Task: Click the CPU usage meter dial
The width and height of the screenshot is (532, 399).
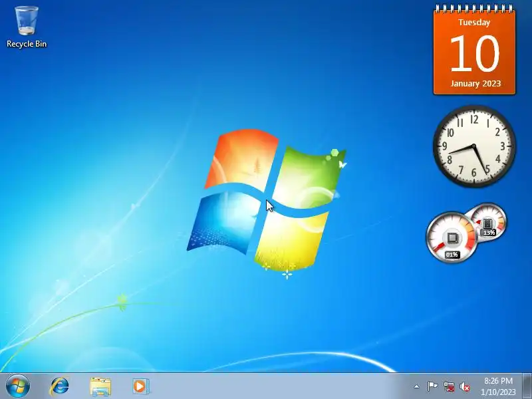Action: 452,237
